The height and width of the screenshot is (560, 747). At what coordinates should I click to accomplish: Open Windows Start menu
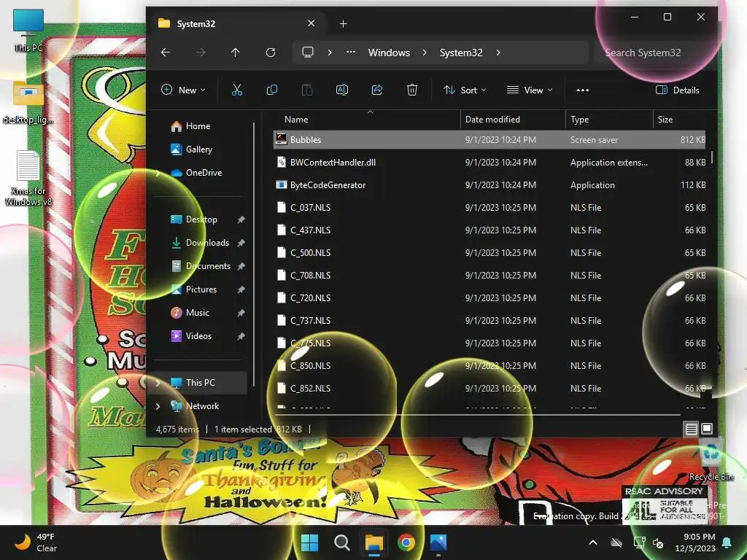[309, 542]
